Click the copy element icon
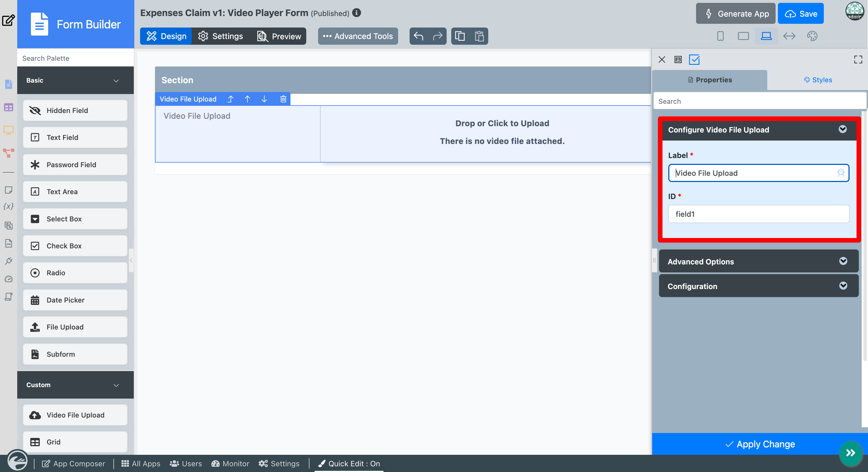 (x=460, y=36)
